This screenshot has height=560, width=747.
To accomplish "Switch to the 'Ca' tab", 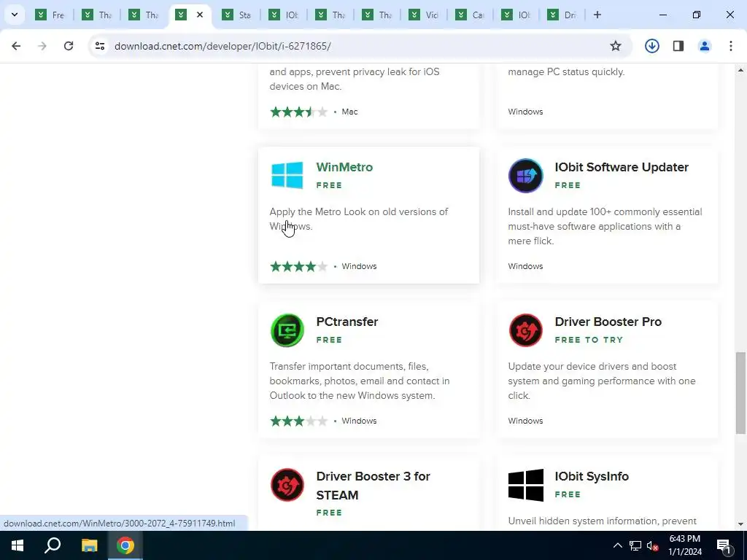I will point(471,15).
